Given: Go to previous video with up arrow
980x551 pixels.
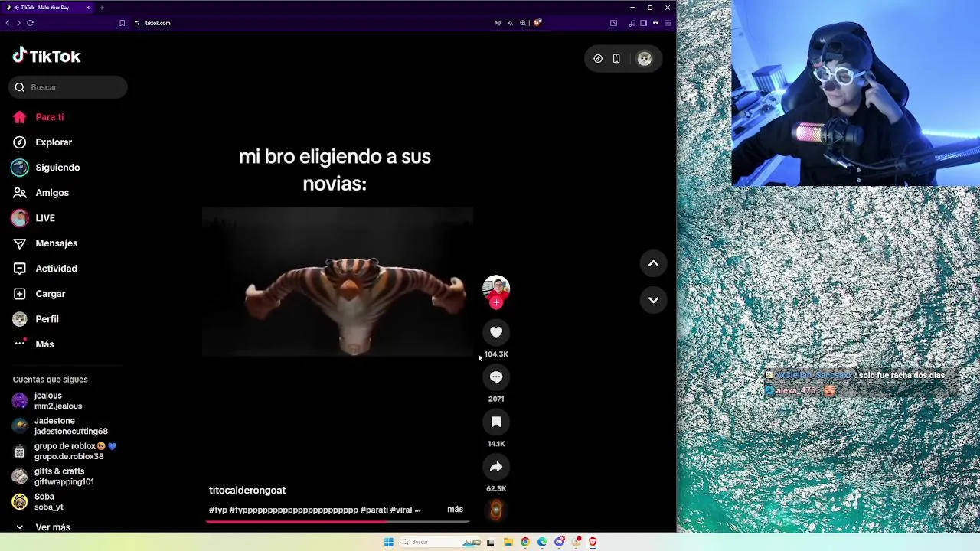Looking at the screenshot, I should 653,263.
